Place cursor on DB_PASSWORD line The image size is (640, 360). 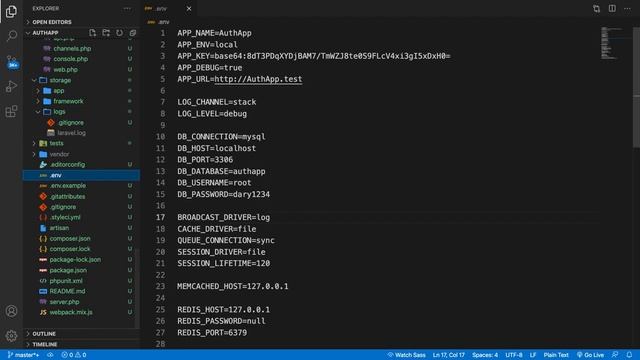[x=223, y=194]
